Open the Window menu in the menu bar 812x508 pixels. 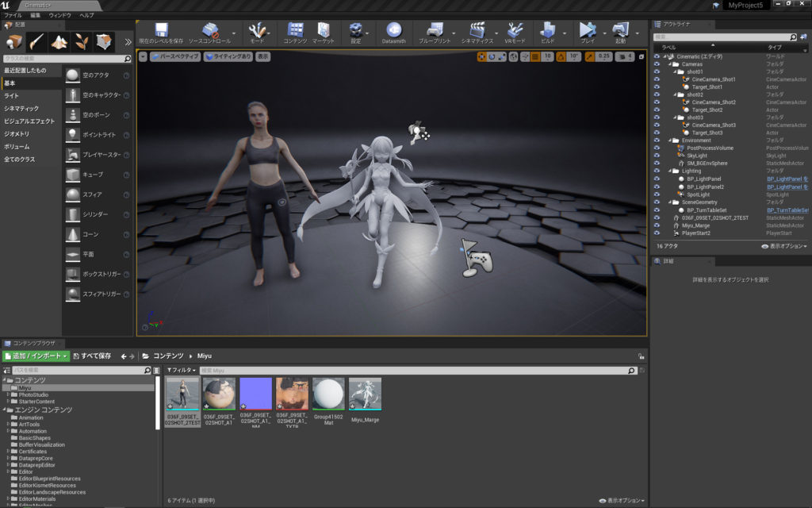pos(59,15)
